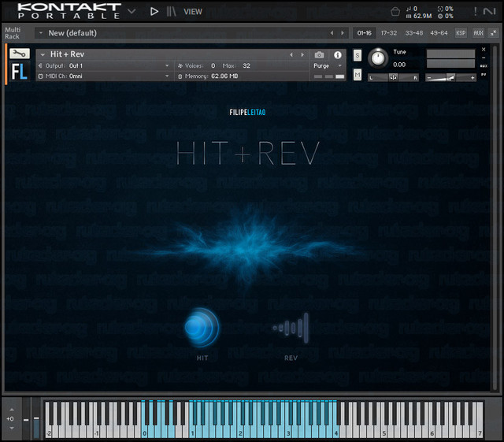Shift keyboard octave down arrow
The width and height of the screenshot is (504, 442).
point(12,428)
